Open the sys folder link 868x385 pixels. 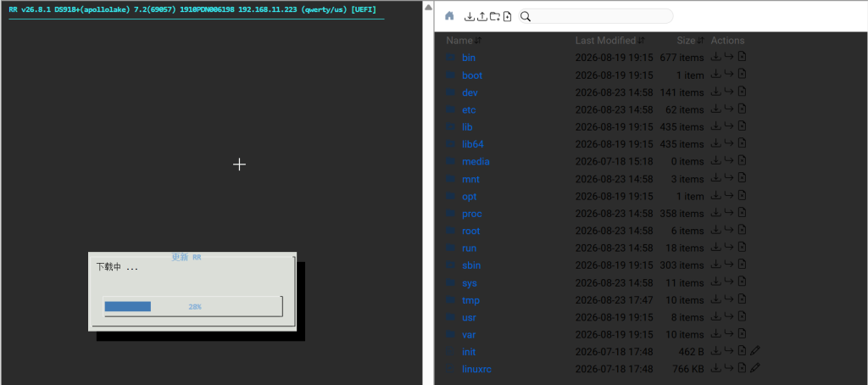pos(470,283)
